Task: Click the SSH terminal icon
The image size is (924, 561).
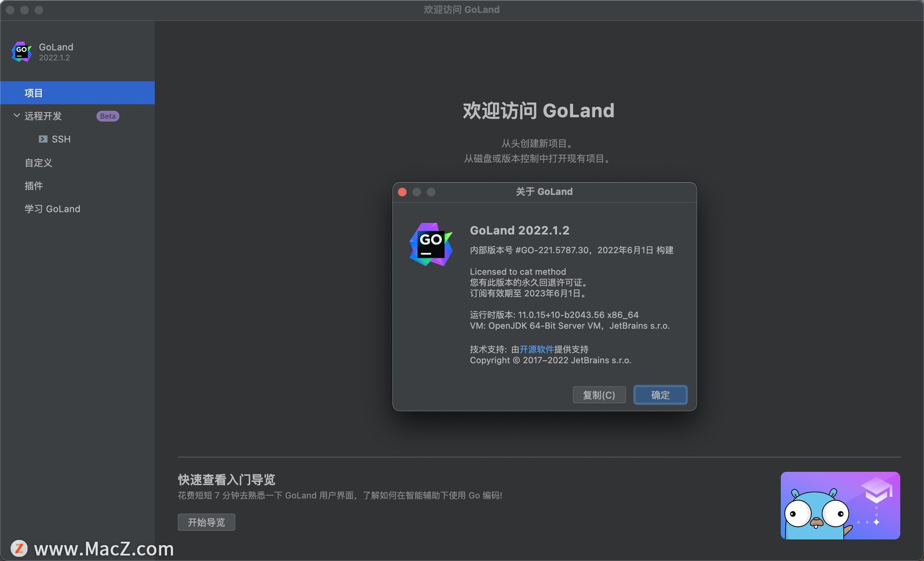Action: click(43, 139)
